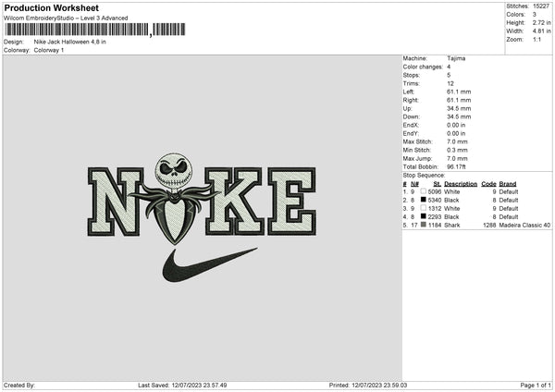Click the Total Bobbin value '96.17ft'
555x392 pixels.
point(456,166)
